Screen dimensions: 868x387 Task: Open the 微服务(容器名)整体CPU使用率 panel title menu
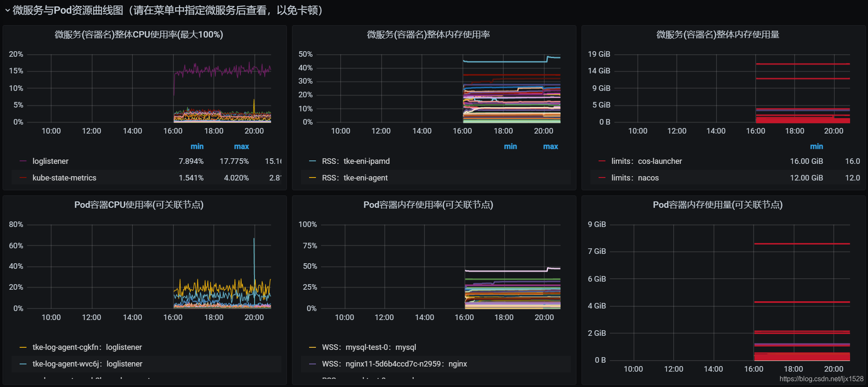139,35
